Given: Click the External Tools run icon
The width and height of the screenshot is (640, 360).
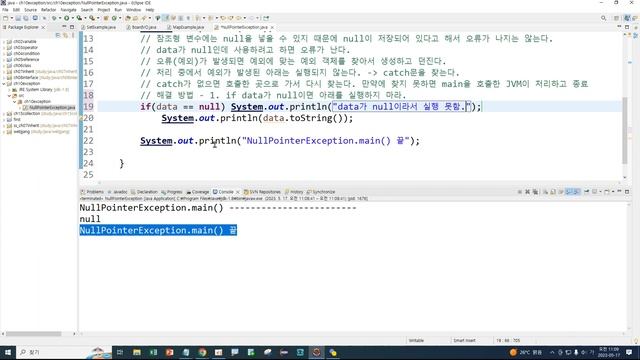Looking at the screenshot, I should 92,18.
